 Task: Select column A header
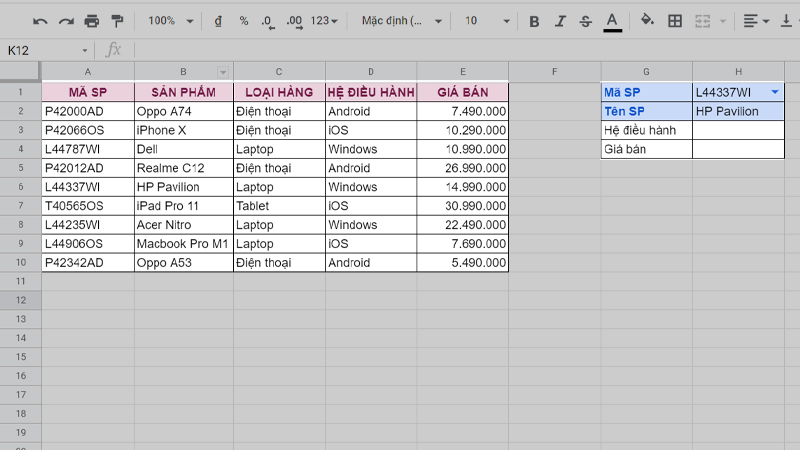pos(88,72)
